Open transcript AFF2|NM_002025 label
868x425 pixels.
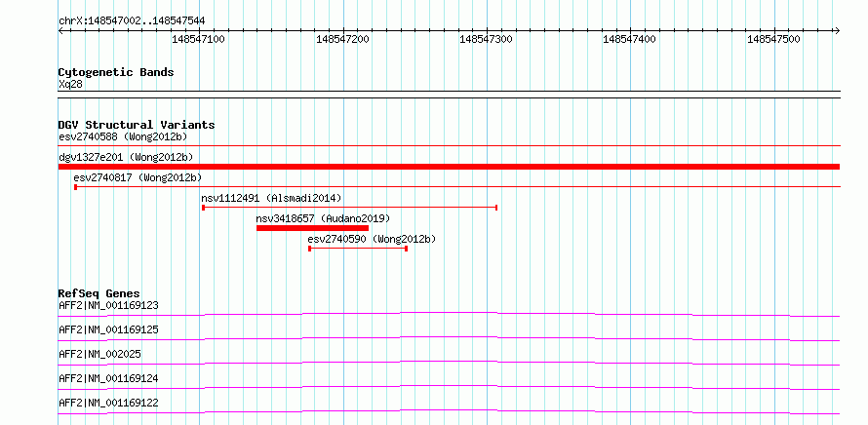pyautogui.click(x=99, y=354)
